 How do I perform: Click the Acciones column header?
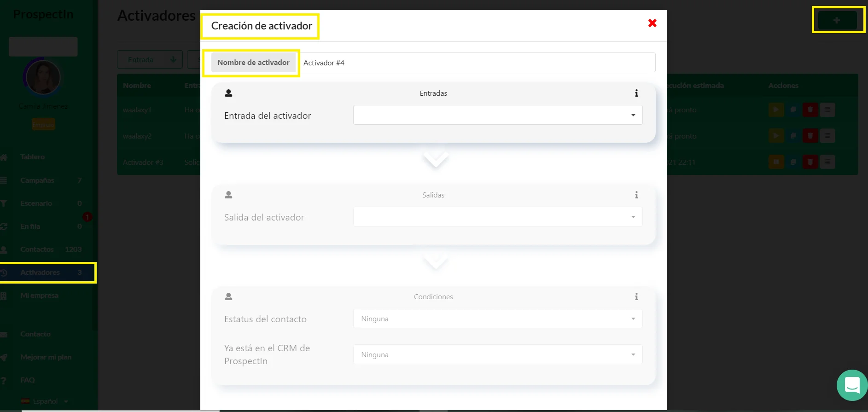783,86
